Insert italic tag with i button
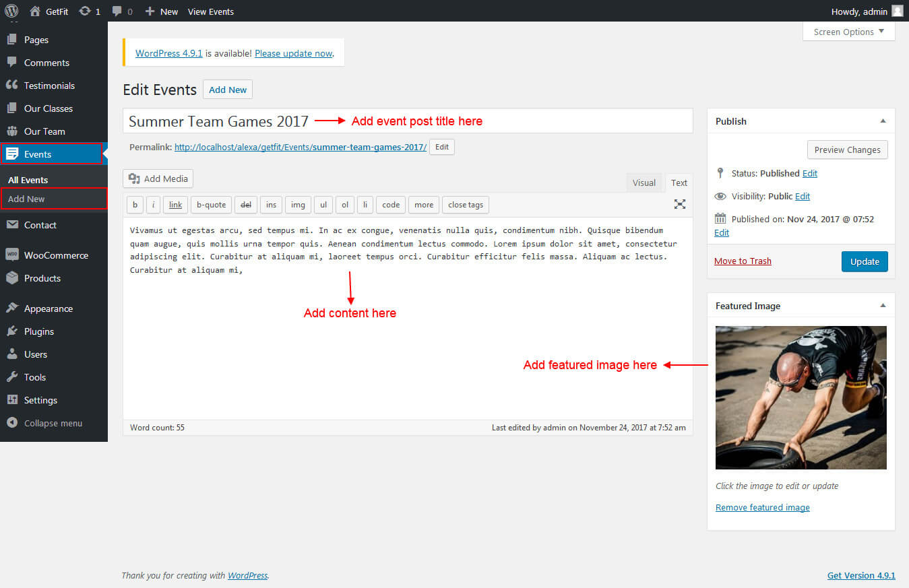 coord(154,205)
